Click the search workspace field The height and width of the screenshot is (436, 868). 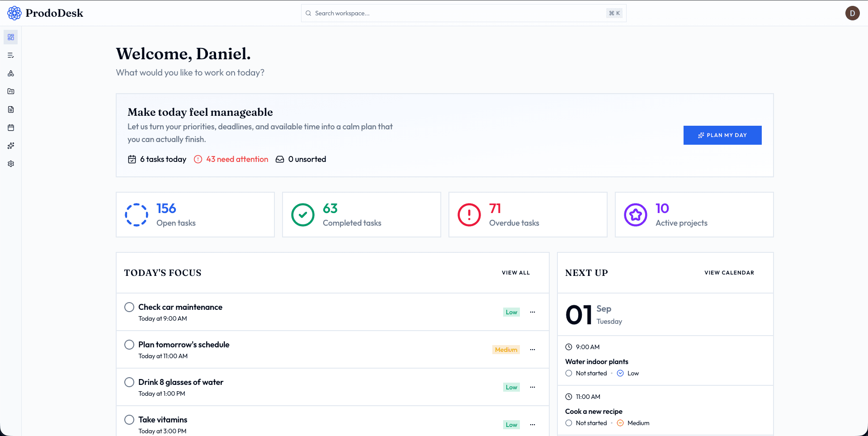(464, 13)
